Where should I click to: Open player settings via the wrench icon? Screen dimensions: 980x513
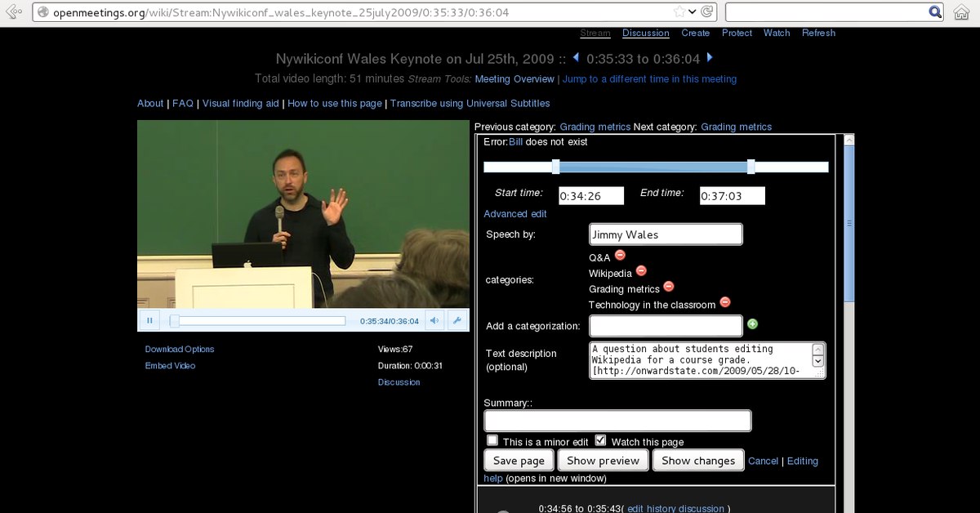click(x=457, y=321)
